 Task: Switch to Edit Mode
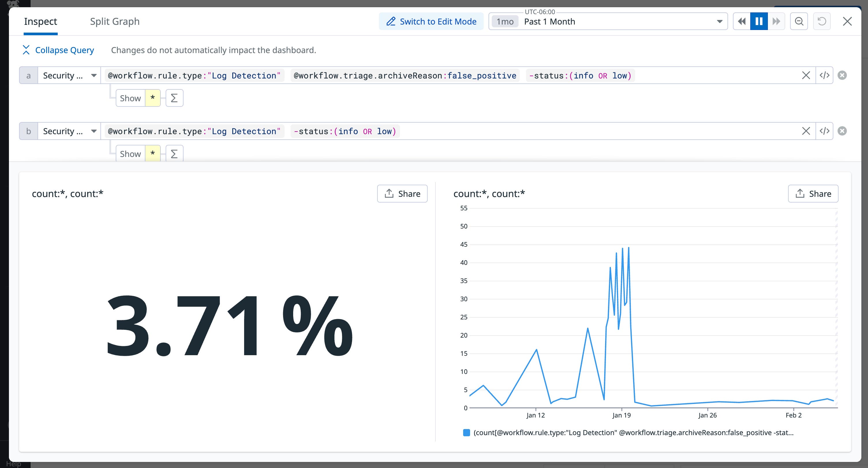(431, 21)
